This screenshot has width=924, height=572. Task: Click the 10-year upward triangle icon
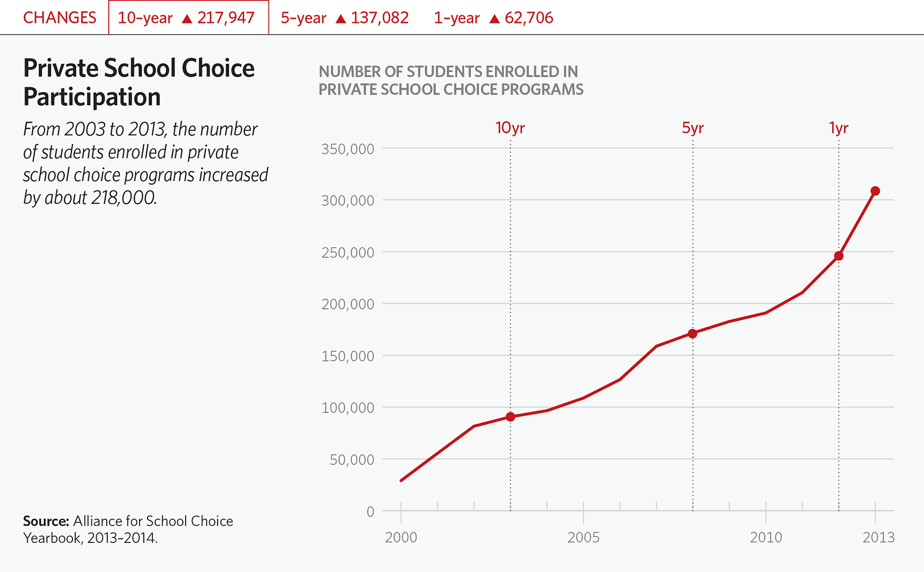[187, 18]
